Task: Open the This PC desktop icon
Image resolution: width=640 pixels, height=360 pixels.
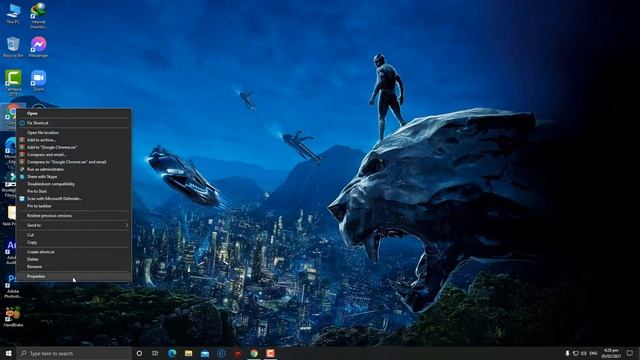Action: pyautogui.click(x=13, y=13)
